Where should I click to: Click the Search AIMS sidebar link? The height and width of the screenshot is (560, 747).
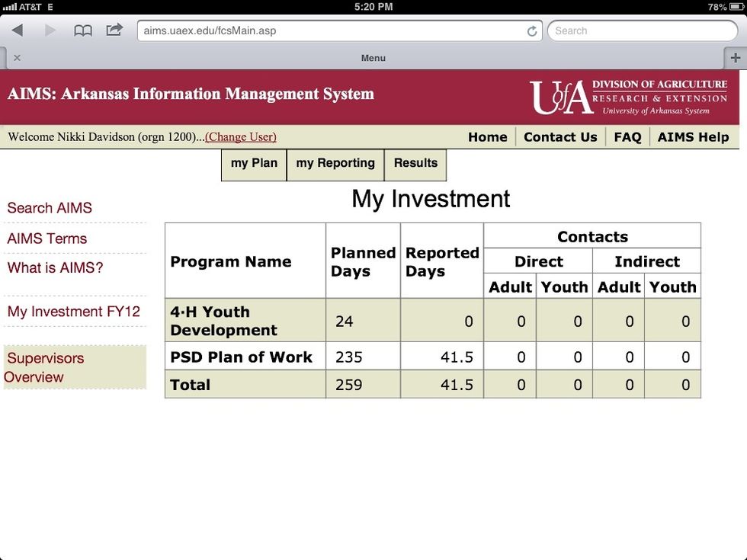50,208
